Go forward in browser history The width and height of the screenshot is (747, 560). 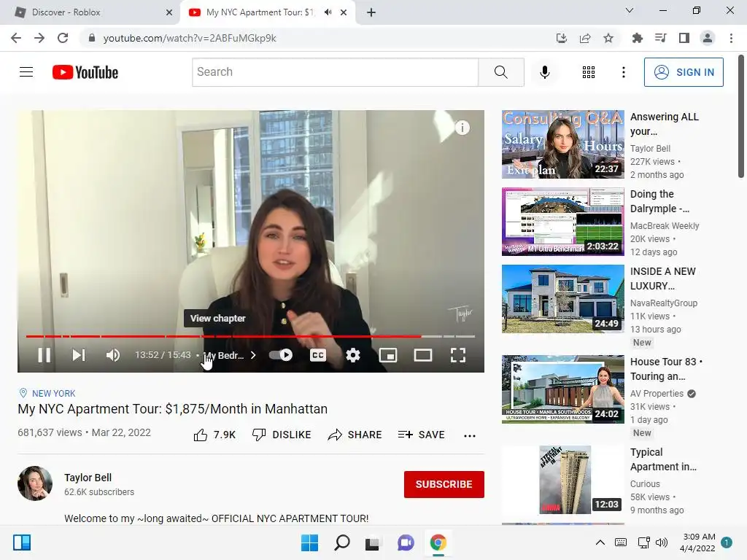click(x=39, y=38)
